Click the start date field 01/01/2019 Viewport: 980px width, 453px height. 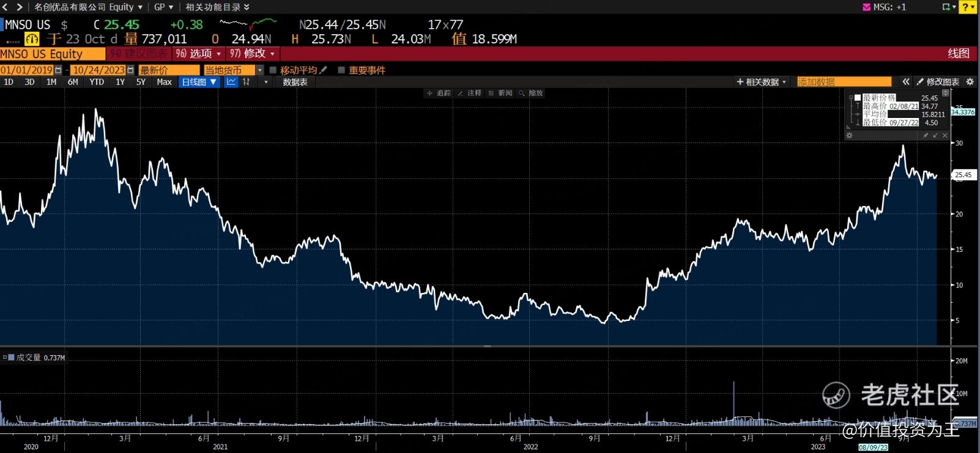[27, 70]
